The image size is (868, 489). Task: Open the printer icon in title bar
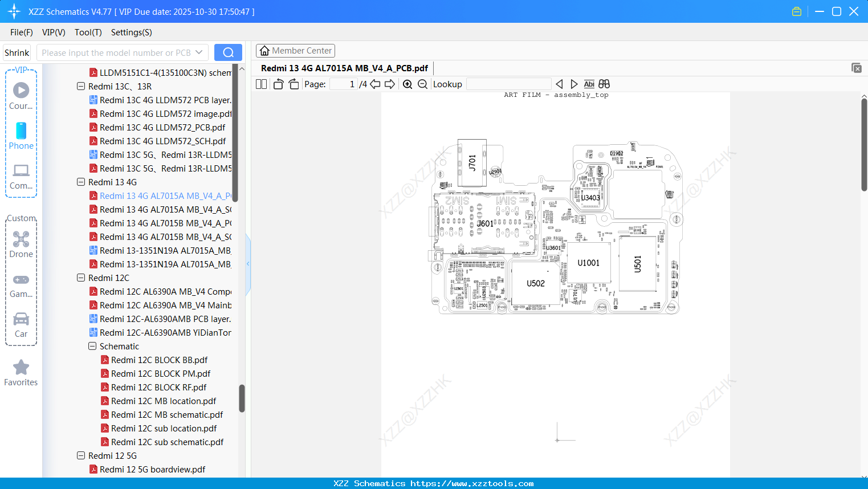click(x=796, y=11)
